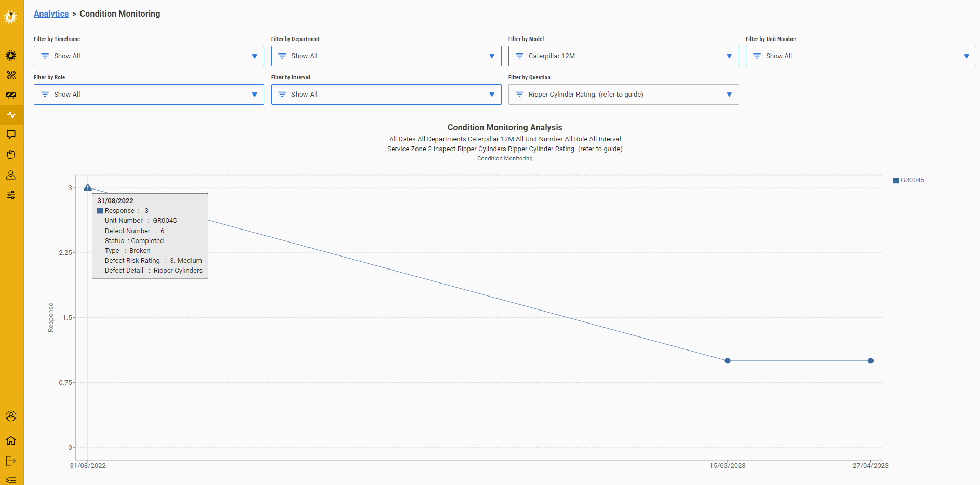Open the circled user profile icon
Screen dimensions: 980x485
[11, 416]
